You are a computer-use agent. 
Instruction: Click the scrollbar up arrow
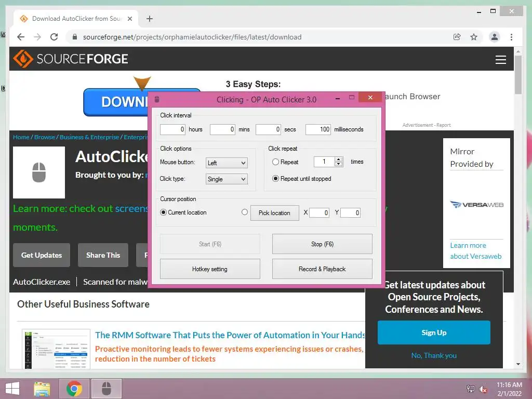pyautogui.click(x=518, y=51)
